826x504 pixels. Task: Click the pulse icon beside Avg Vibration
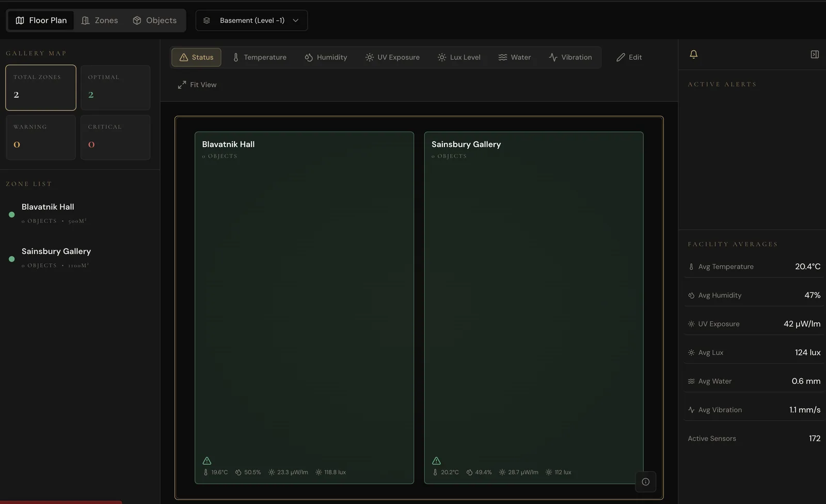click(x=691, y=410)
